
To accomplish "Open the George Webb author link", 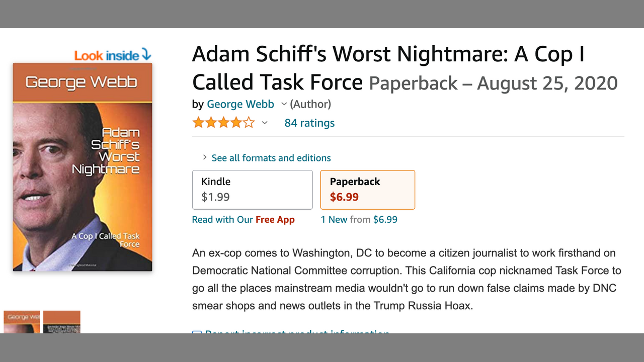I will click(x=240, y=104).
